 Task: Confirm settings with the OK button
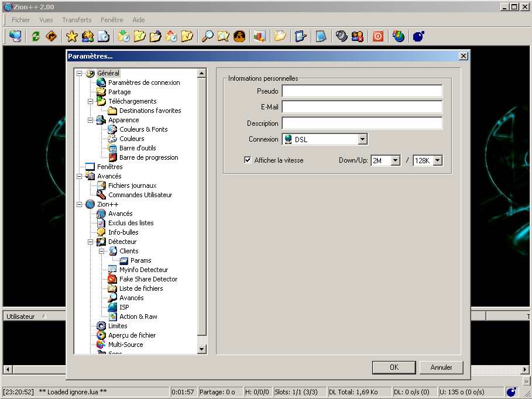tap(394, 367)
